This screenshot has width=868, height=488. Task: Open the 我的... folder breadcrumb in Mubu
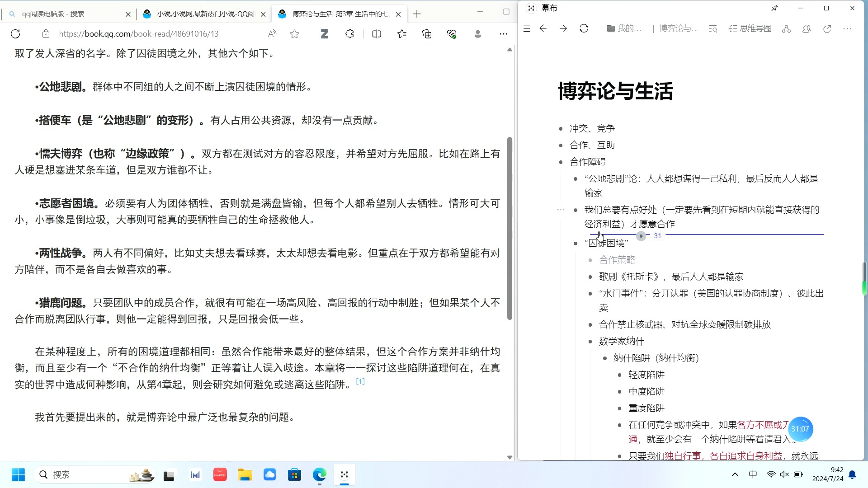pyautogui.click(x=624, y=28)
